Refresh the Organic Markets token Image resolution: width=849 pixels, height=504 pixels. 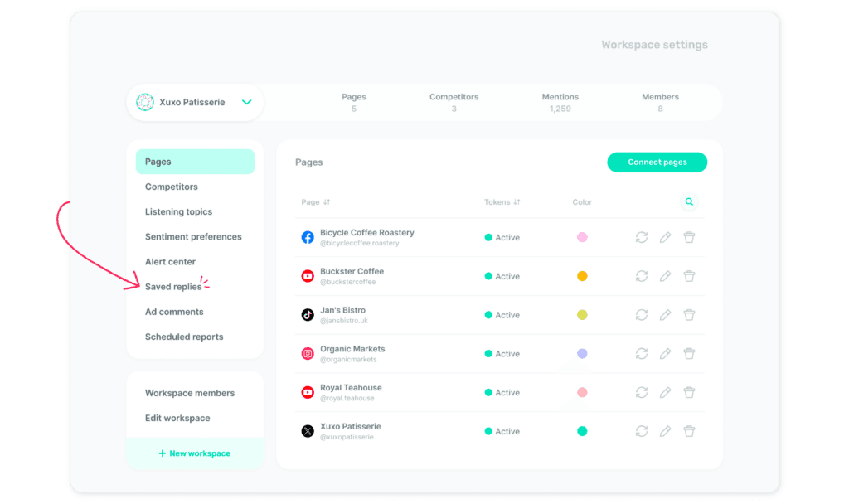[642, 353]
